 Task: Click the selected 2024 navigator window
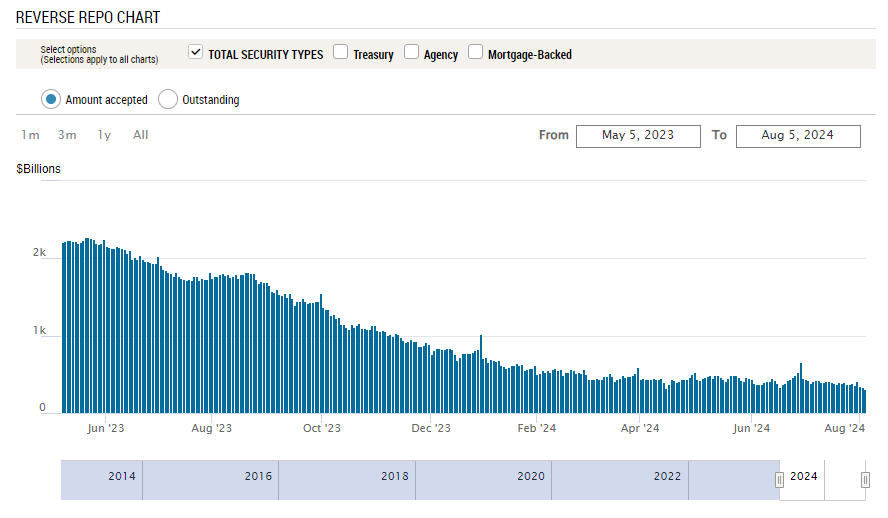pos(822,480)
